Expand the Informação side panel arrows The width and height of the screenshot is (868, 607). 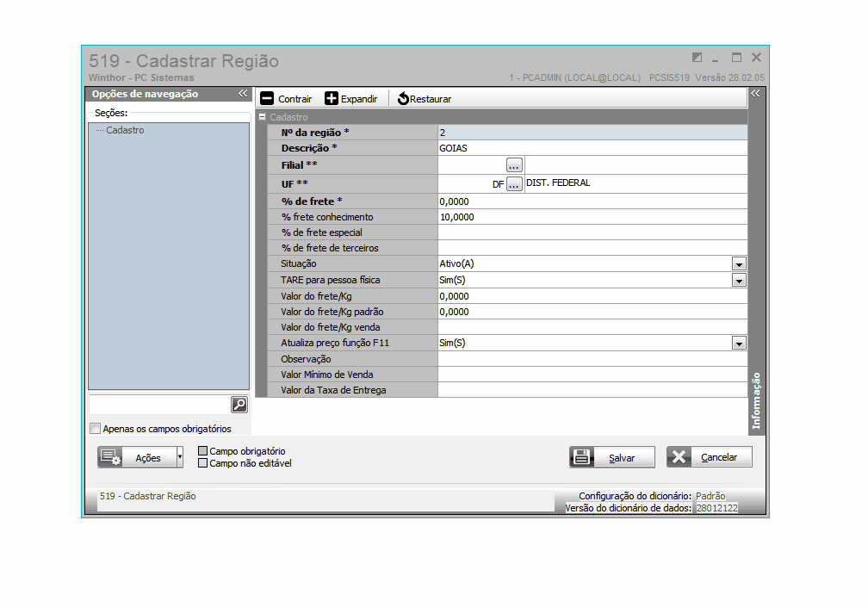coord(756,94)
